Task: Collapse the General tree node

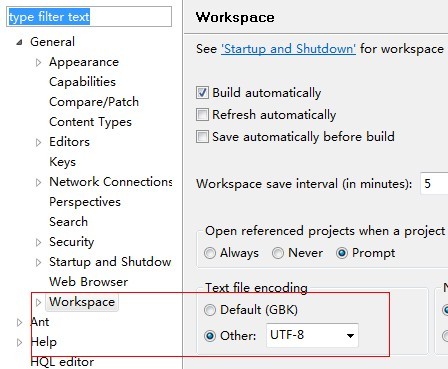Action: point(20,42)
